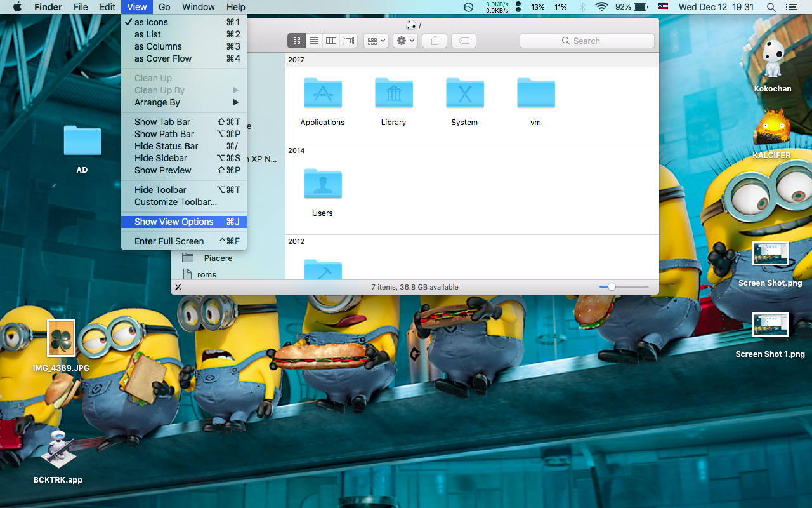
Task: Open the item arrangement dropdown in toolbar
Action: [376, 41]
